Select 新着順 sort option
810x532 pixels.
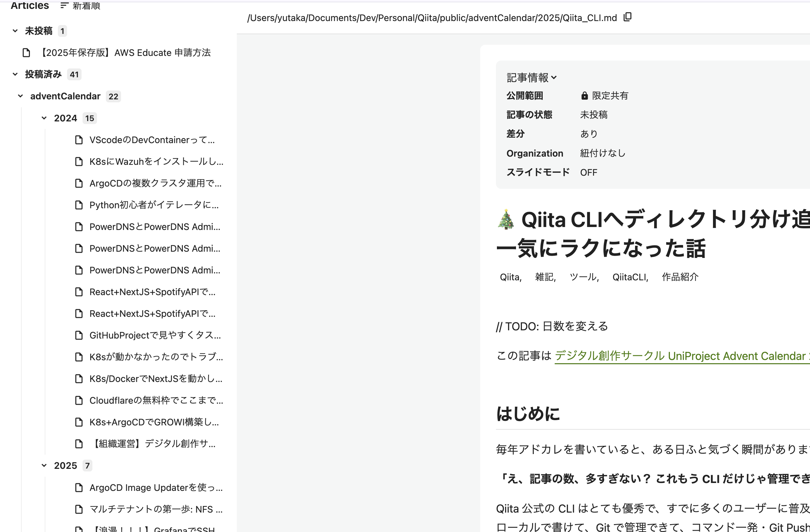point(86,6)
